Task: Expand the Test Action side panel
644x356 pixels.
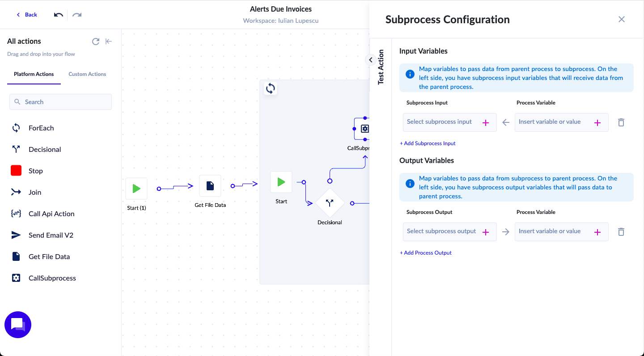Action: pos(371,60)
